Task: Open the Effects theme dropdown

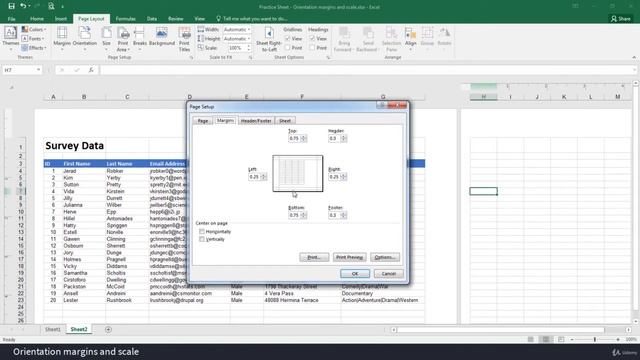Action: tap(34, 48)
